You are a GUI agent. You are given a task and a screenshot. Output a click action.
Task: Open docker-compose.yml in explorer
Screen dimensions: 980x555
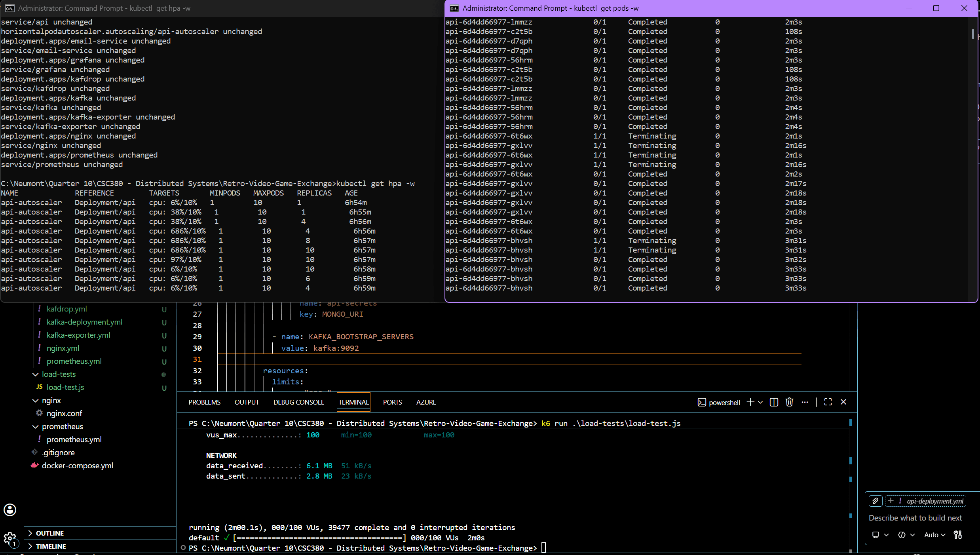coord(77,466)
